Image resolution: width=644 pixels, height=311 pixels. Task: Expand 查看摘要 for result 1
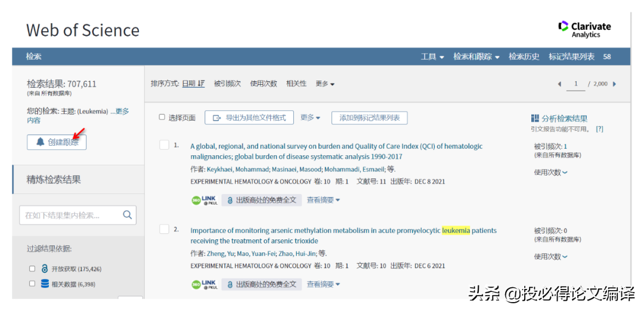[324, 201]
